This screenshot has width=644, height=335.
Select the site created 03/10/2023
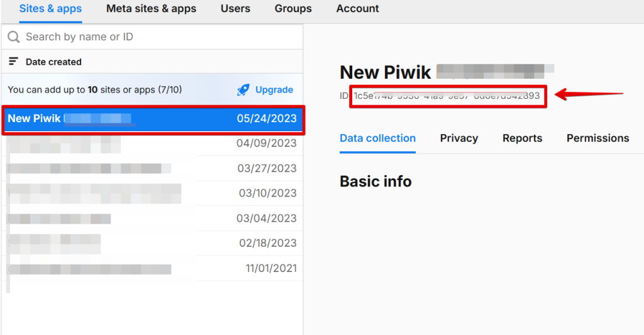coord(152,193)
